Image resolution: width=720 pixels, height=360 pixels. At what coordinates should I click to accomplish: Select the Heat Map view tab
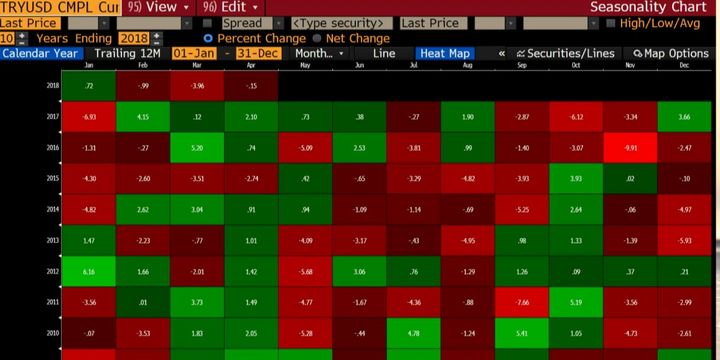point(445,54)
